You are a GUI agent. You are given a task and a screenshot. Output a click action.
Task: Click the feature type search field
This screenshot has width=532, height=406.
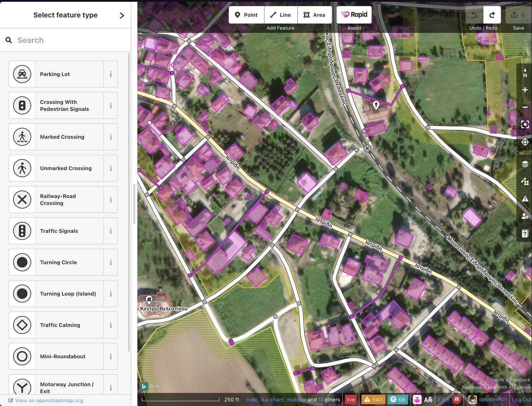68,40
